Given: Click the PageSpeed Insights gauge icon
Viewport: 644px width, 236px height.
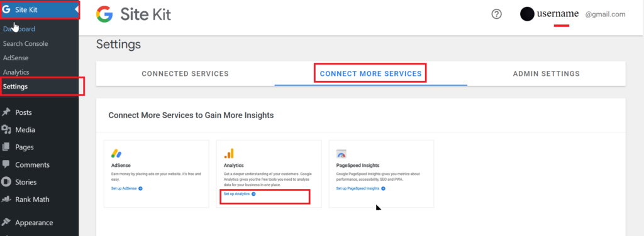Looking at the screenshot, I should [x=341, y=154].
